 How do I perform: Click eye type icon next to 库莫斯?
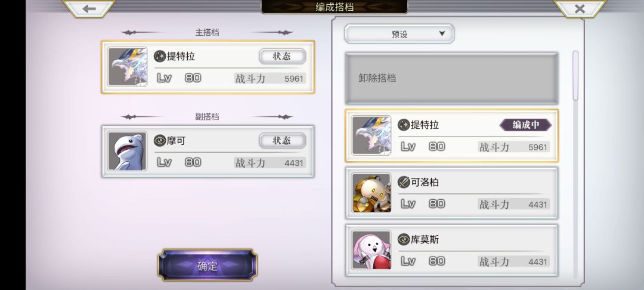404,239
